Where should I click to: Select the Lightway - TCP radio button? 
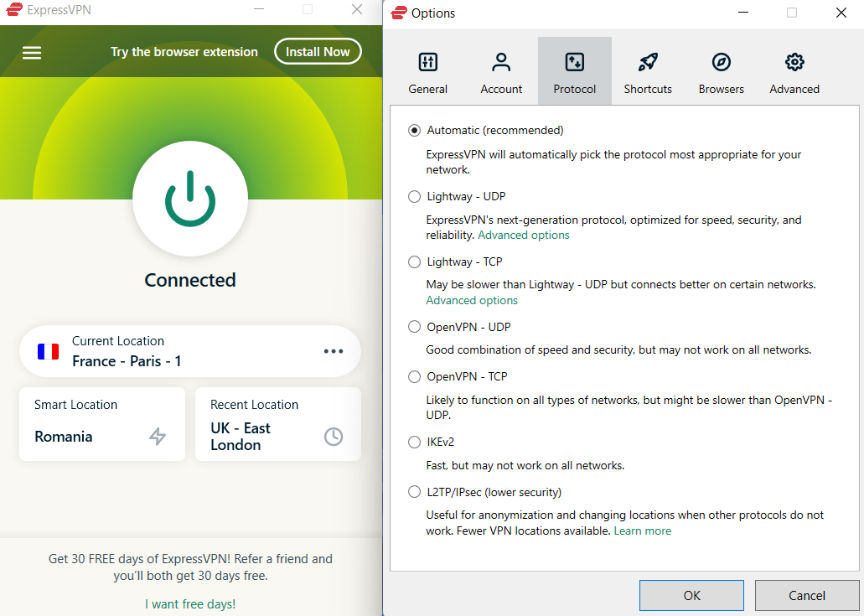click(x=414, y=262)
